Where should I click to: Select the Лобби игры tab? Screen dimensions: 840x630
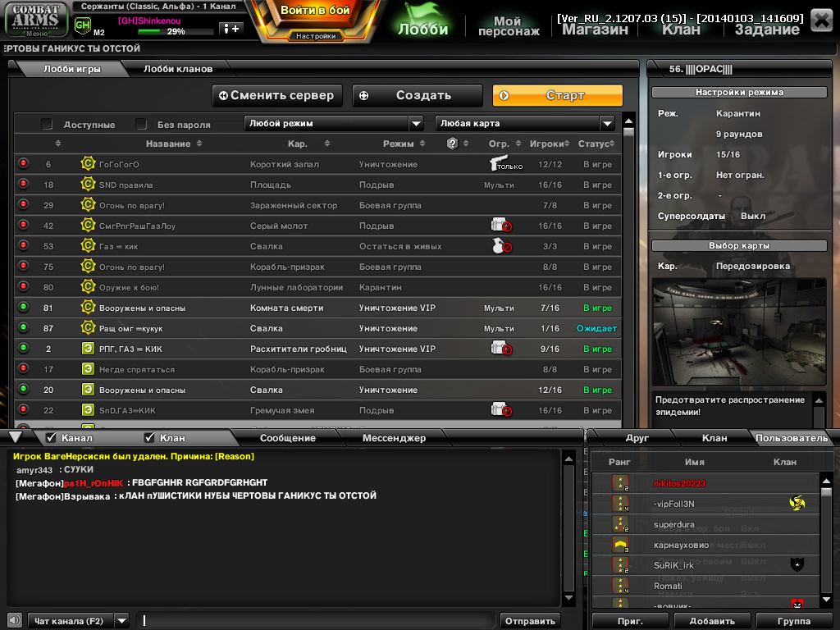tap(72, 69)
